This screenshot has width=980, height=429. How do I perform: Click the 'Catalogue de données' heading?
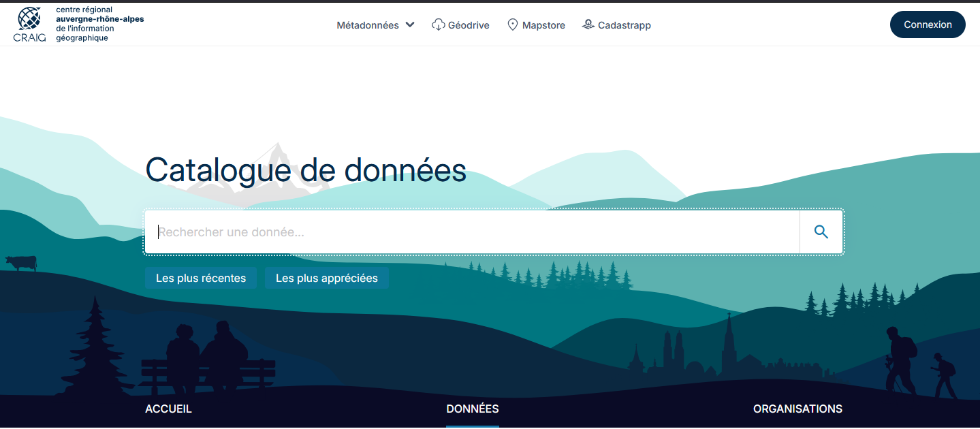[306, 170]
